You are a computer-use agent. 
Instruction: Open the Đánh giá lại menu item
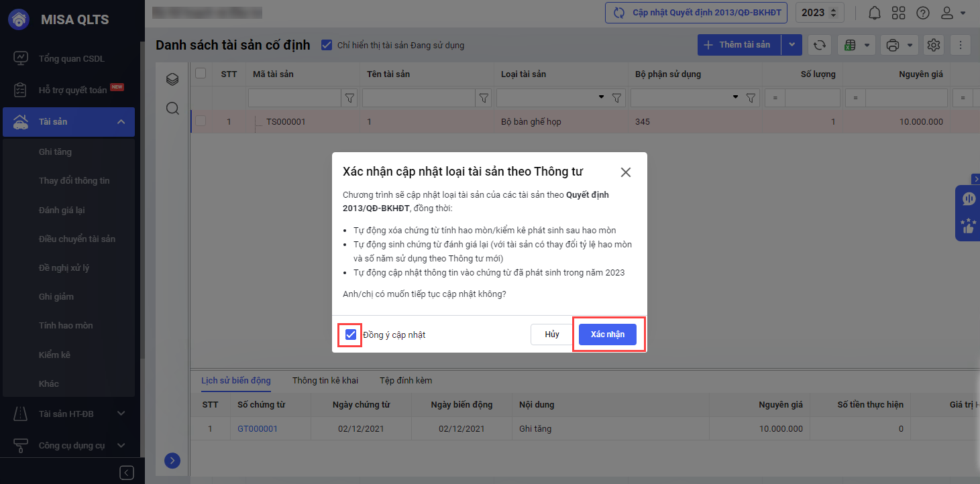(x=62, y=210)
